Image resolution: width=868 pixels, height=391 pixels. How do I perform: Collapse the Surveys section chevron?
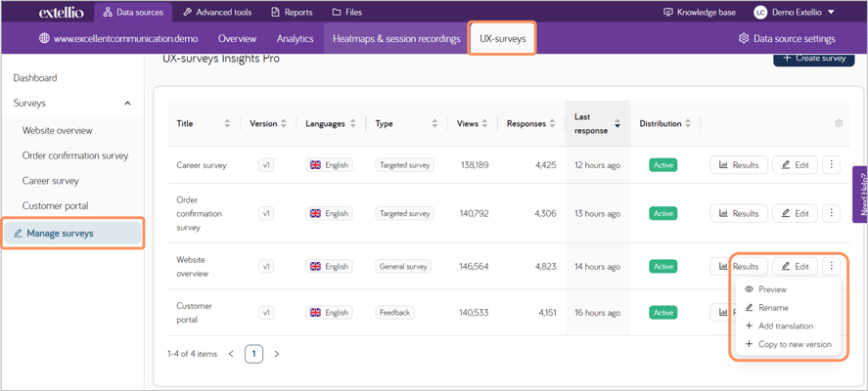click(128, 104)
